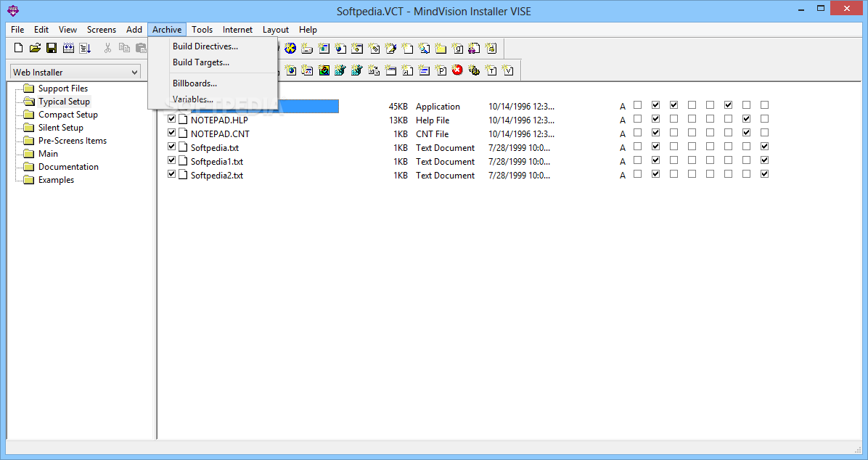Click the disk drive icon with red light

[x=307, y=48]
